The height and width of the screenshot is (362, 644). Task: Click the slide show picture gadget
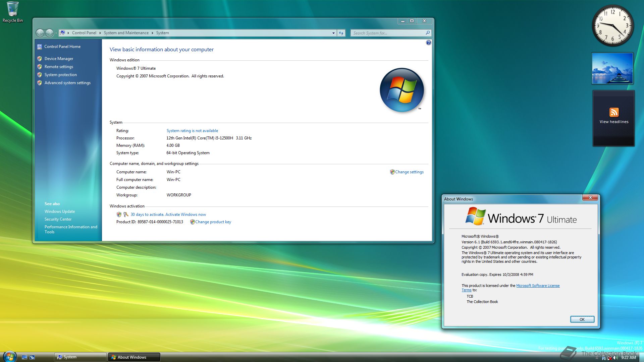(x=612, y=68)
